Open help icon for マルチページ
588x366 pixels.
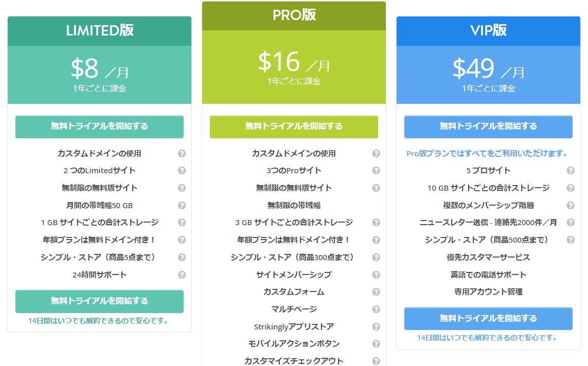pos(376,309)
